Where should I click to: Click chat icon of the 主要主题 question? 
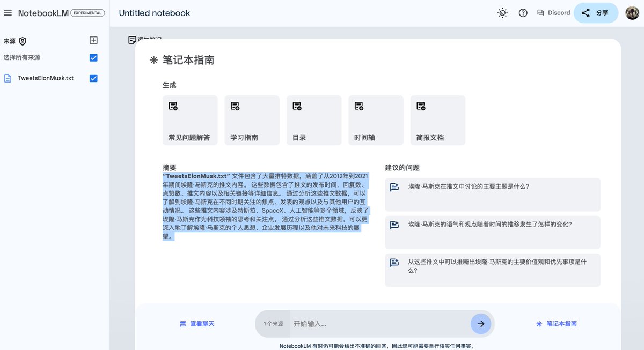coord(394,187)
